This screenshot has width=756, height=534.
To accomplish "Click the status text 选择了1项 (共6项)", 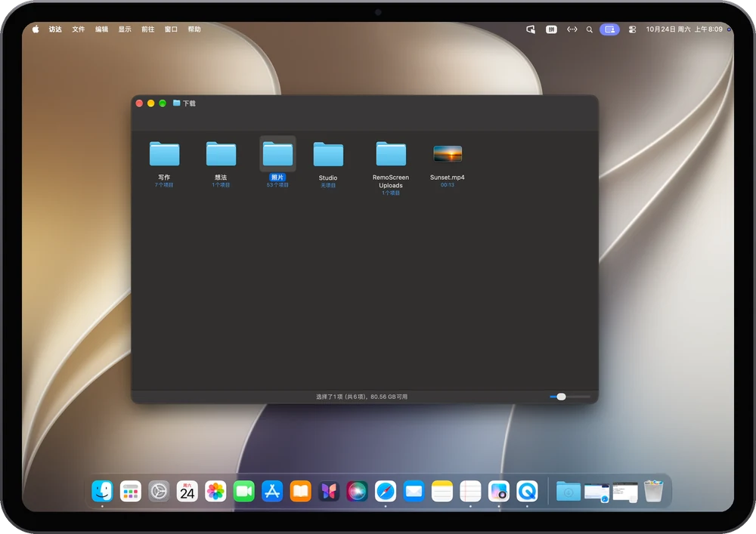I will (x=342, y=397).
